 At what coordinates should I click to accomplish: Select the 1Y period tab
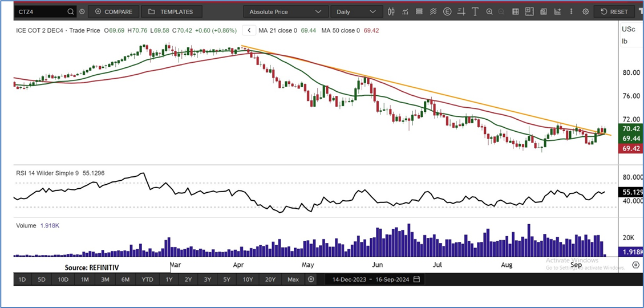[169, 279]
